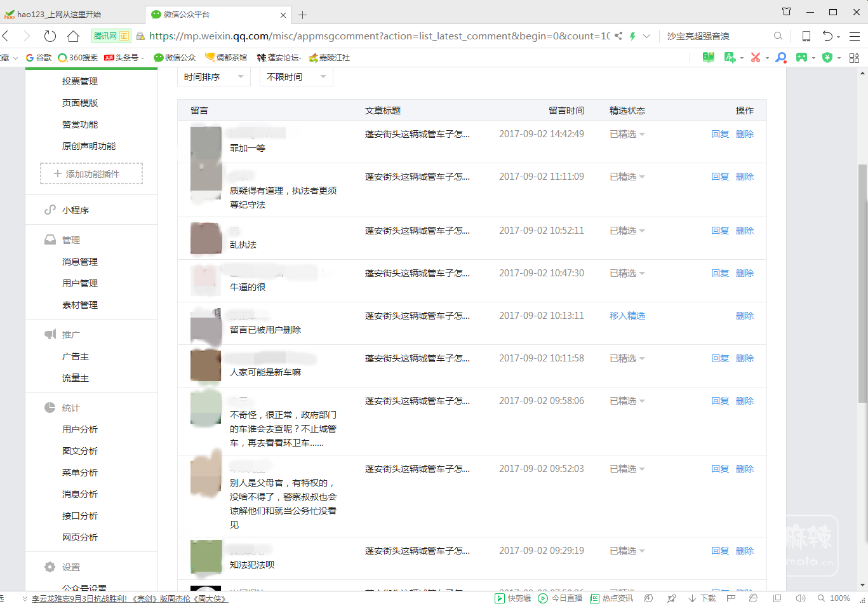Click the skin shirt icon in title bar

pyautogui.click(x=787, y=11)
